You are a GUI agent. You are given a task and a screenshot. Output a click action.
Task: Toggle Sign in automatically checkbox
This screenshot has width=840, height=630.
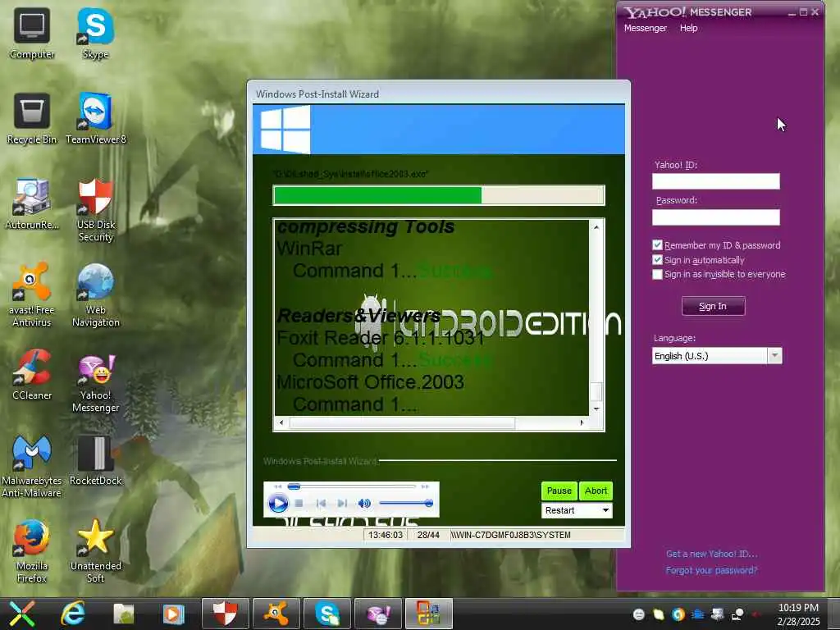pos(657,260)
